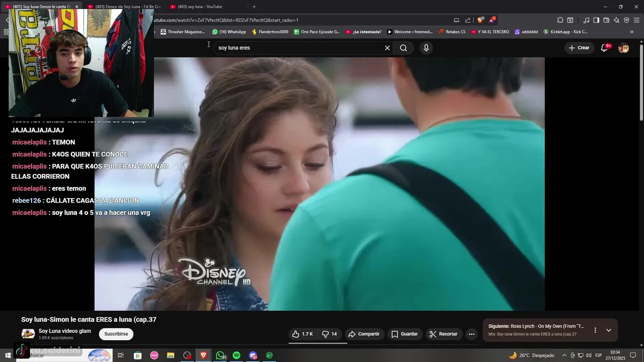Open the xdddddd bookmark
Screen dimensions: 644x362
point(526,32)
